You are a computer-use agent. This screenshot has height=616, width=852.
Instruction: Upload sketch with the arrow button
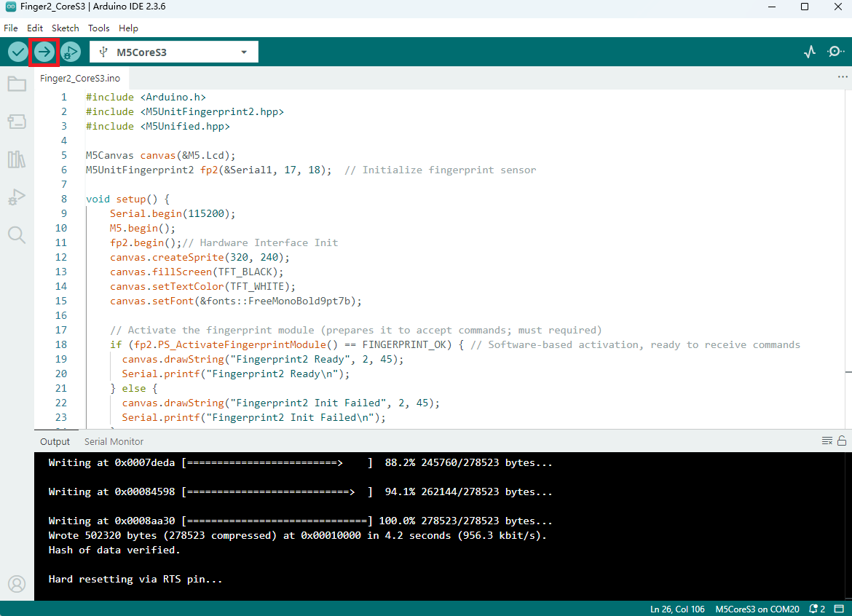pos(44,52)
